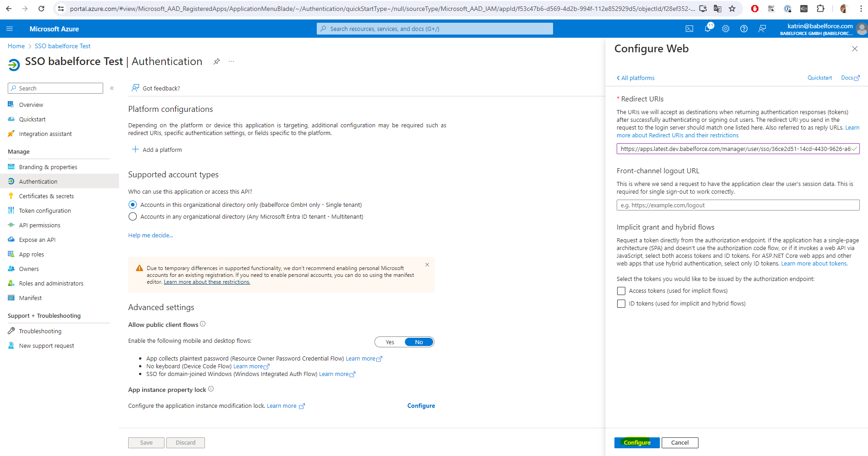The image size is (868, 456).
Task: Click the Discard button
Action: point(185,442)
